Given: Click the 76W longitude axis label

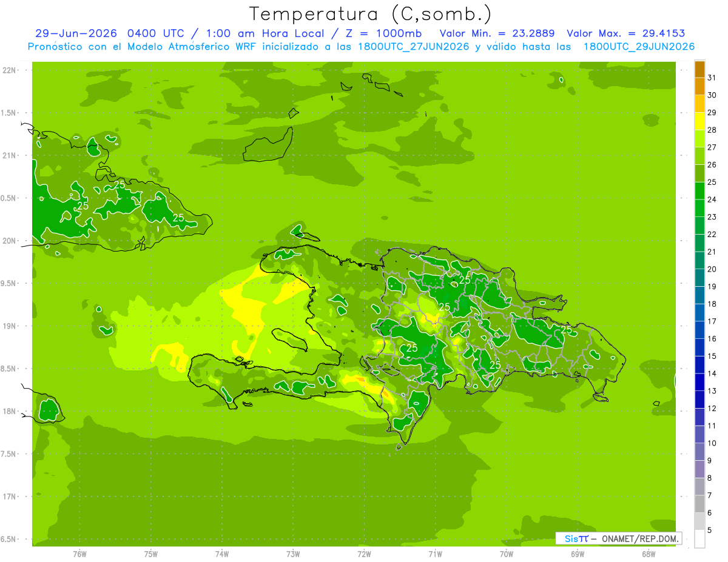Looking at the screenshot, I should coord(79,554).
